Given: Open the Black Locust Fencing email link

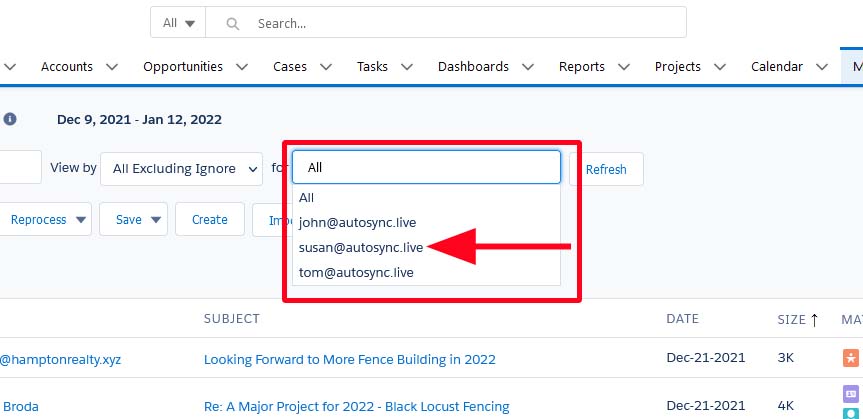Looking at the screenshot, I should (356, 406).
